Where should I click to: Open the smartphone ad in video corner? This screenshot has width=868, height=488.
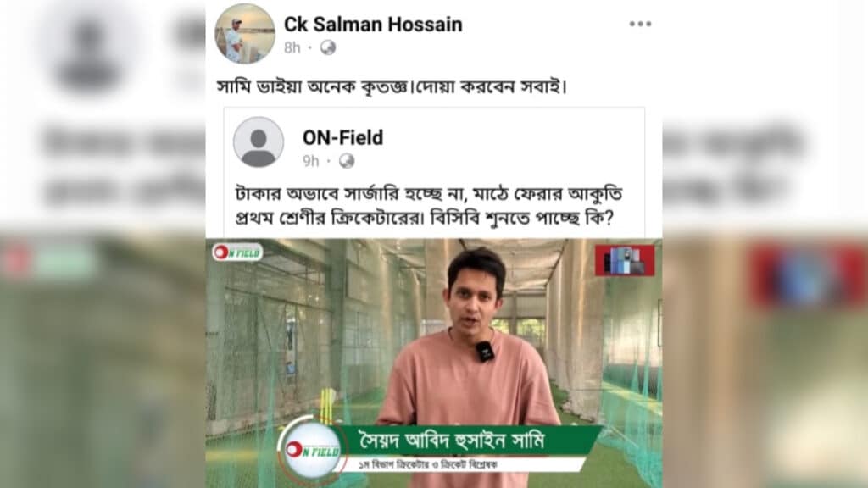625,261
